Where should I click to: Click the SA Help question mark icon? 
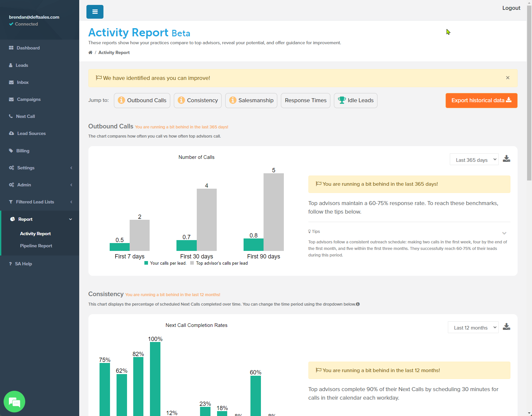coord(10,264)
